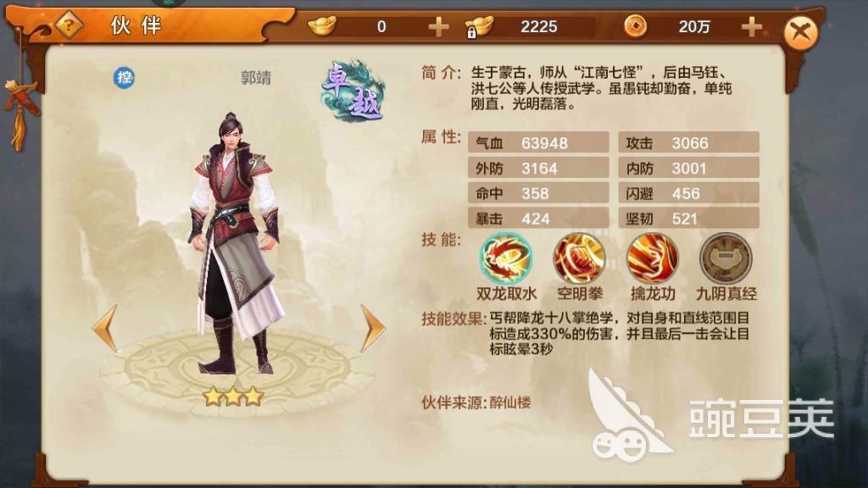
Task: Show the next partner with the right arrow
Action: (373, 328)
